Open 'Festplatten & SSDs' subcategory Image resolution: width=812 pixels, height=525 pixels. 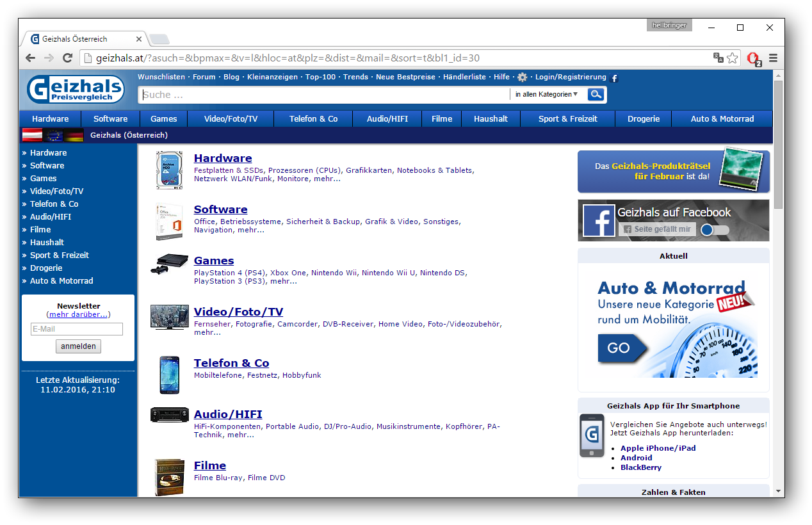tap(229, 170)
